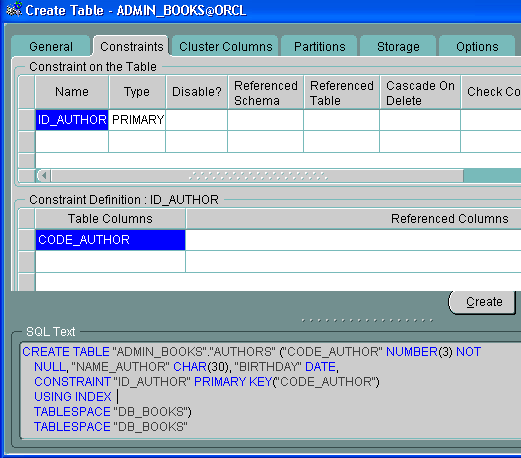This screenshot has height=458, width=521.
Task: Go to the Partitions tab
Action: tap(319, 46)
